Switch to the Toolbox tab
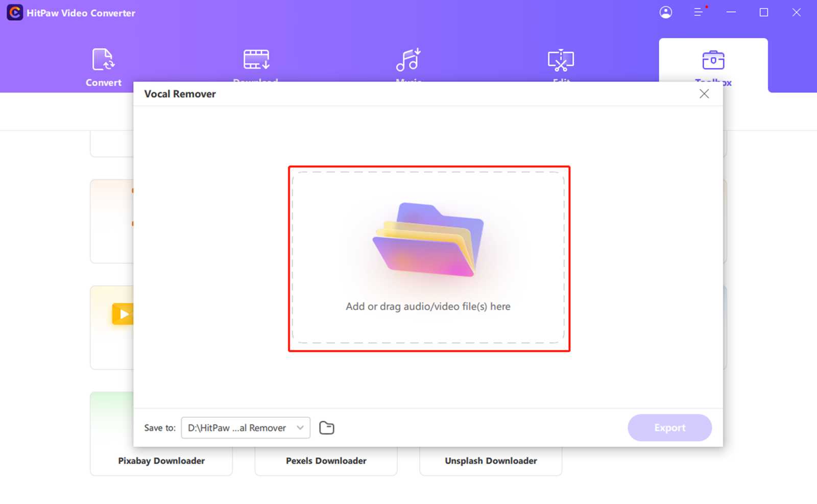The width and height of the screenshot is (817, 504). [x=713, y=66]
